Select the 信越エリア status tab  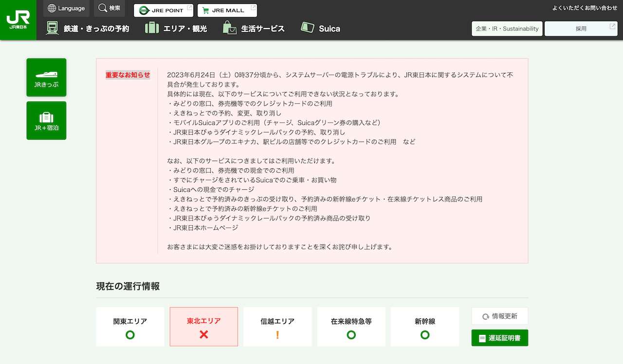click(277, 327)
